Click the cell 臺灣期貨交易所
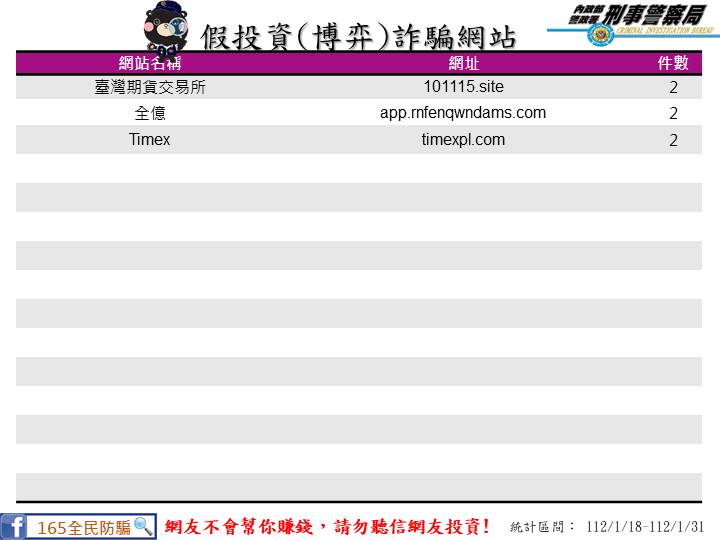Image resolution: width=720 pixels, height=540 pixels. point(150,87)
